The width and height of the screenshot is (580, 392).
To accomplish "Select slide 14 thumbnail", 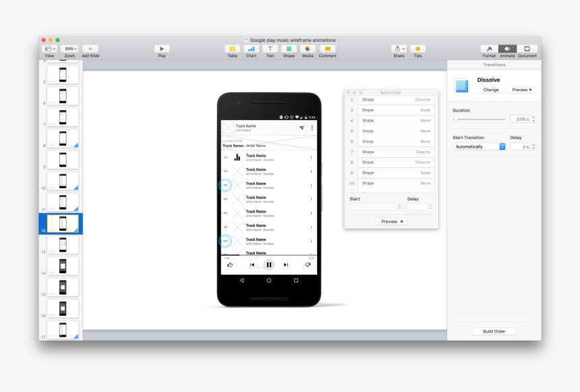I will (63, 266).
